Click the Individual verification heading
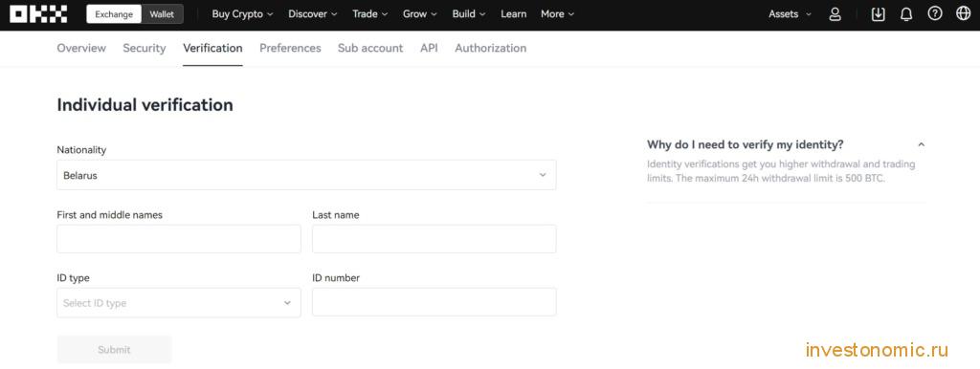The image size is (980, 369). pos(145,105)
